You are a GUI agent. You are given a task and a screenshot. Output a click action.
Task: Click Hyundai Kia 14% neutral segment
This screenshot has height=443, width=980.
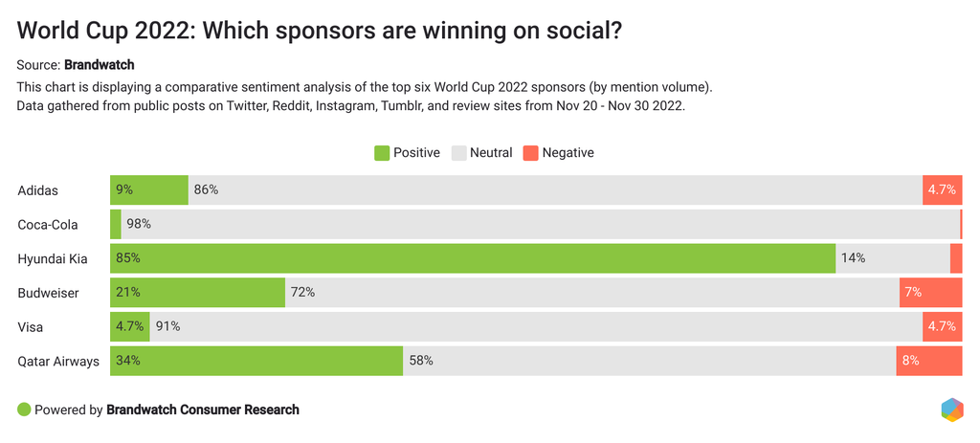[892, 258]
